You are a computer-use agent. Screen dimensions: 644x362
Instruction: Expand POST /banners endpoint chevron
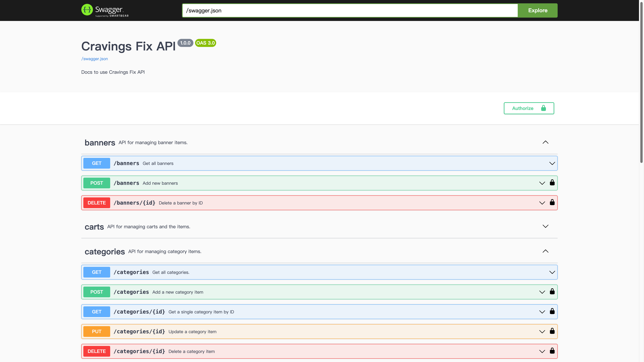coord(542,183)
